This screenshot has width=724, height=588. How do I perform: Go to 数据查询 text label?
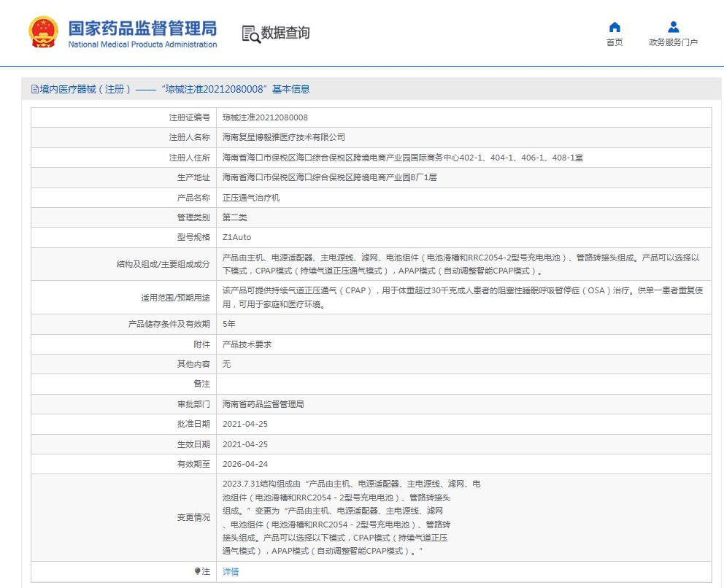[285, 33]
